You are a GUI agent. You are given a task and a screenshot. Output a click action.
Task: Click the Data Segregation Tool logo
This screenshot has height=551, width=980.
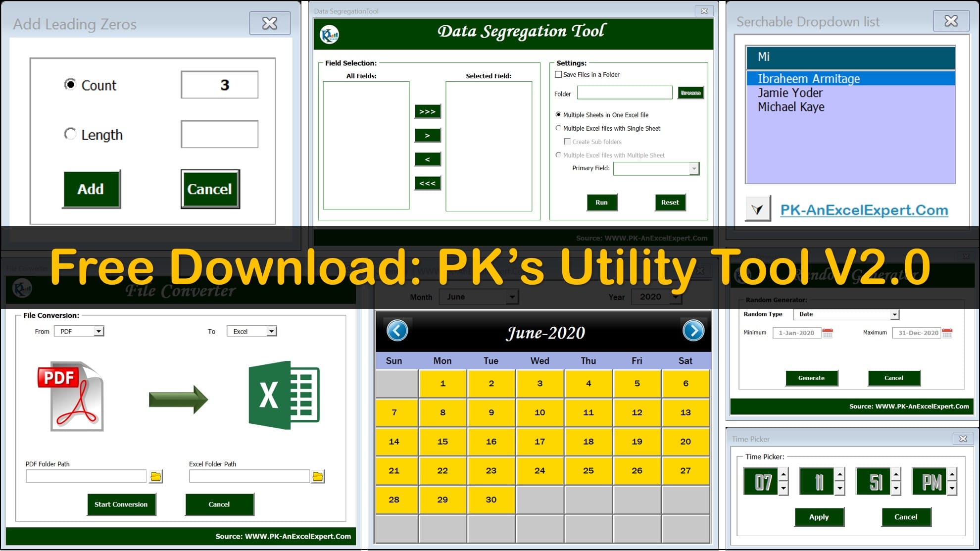tap(329, 35)
